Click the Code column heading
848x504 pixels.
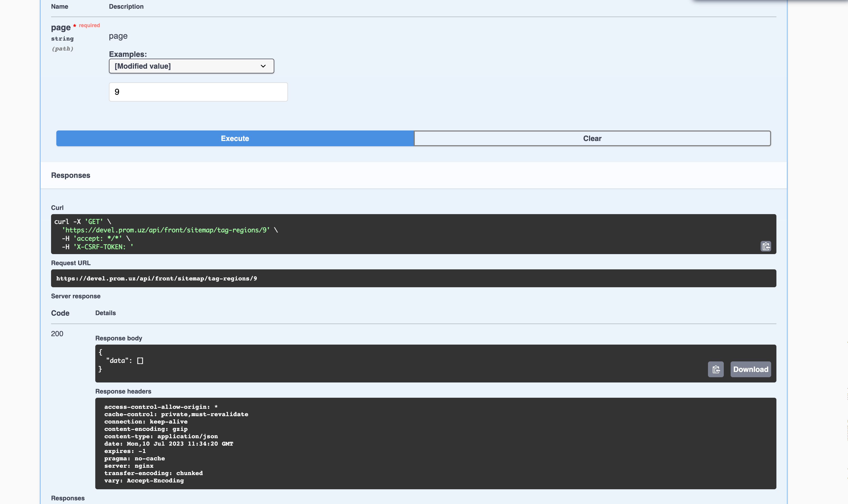pyautogui.click(x=60, y=313)
